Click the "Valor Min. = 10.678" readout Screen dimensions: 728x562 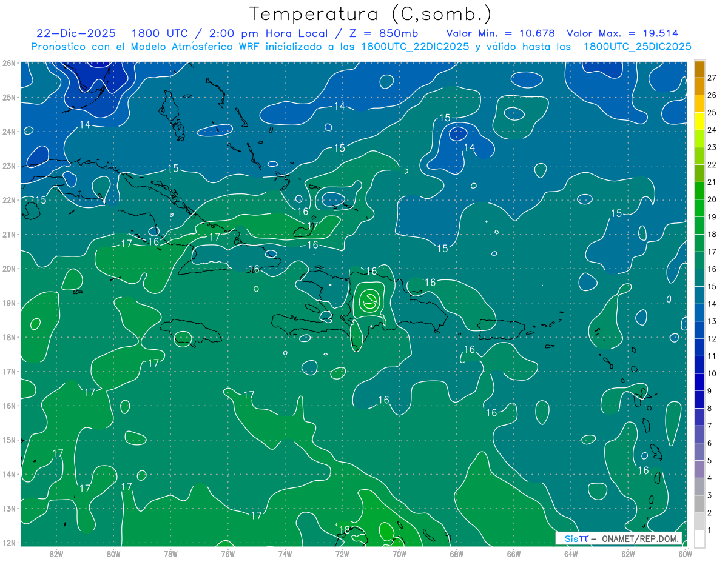point(500,33)
